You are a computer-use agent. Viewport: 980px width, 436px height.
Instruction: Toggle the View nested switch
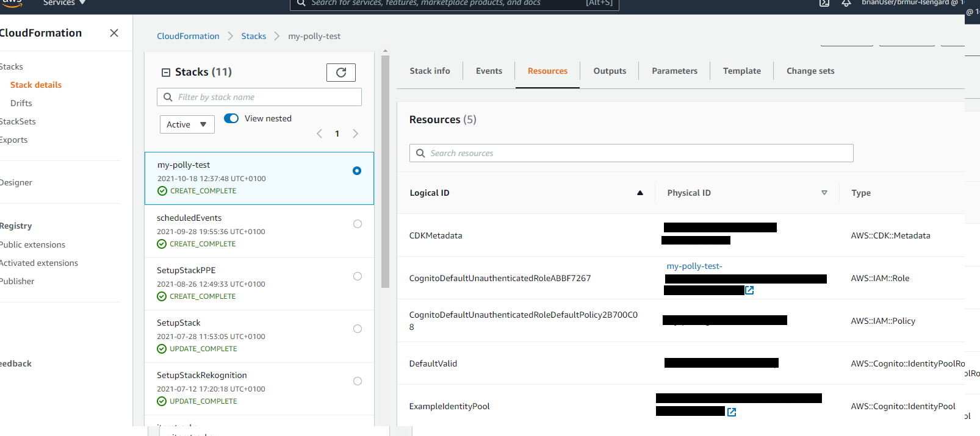click(231, 118)
